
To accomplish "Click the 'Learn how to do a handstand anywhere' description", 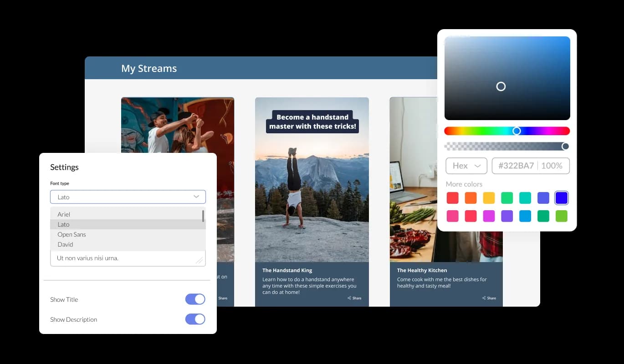I will coord(309,286).
